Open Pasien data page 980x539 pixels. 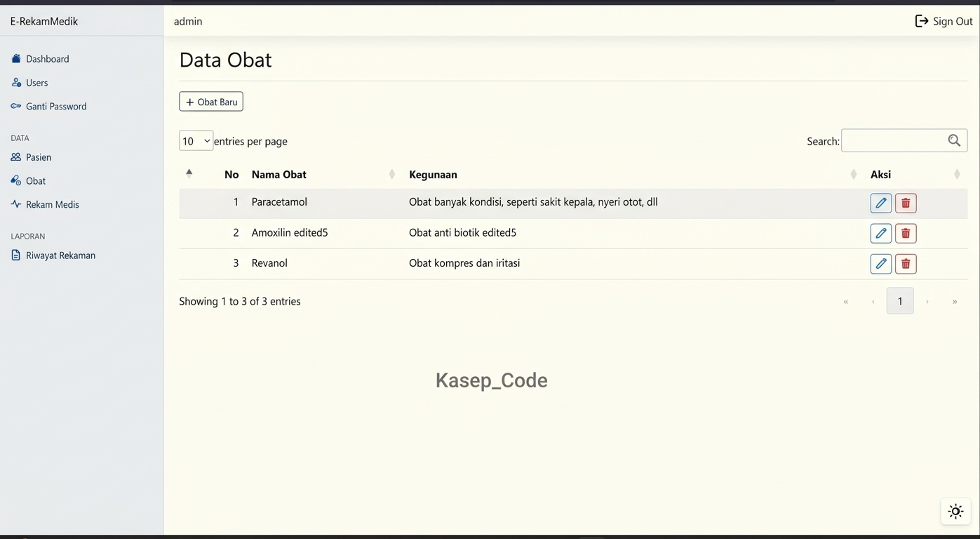tap(31, 157)
